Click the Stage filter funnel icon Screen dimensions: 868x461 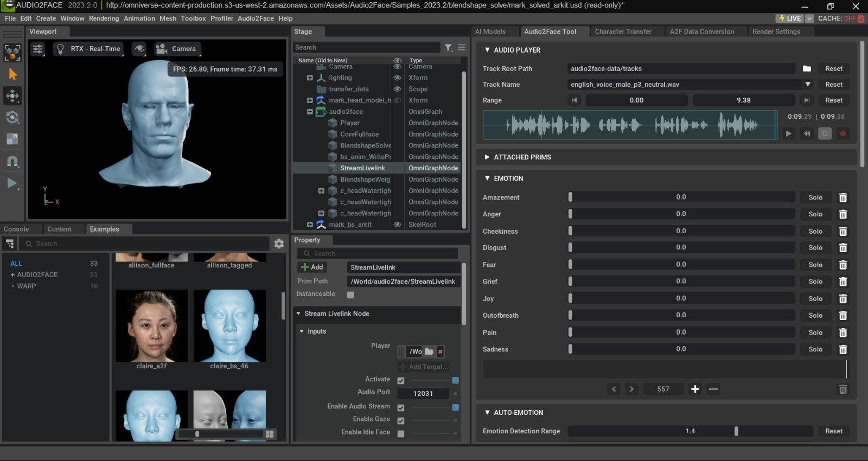coord(448,48)
